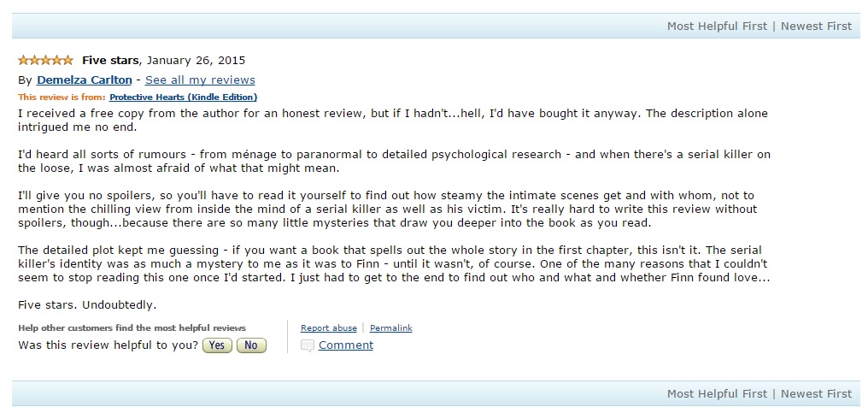This screenshot has height=413, width=868.
Task: Select Newest First below the review
Action: pos(816,394)
